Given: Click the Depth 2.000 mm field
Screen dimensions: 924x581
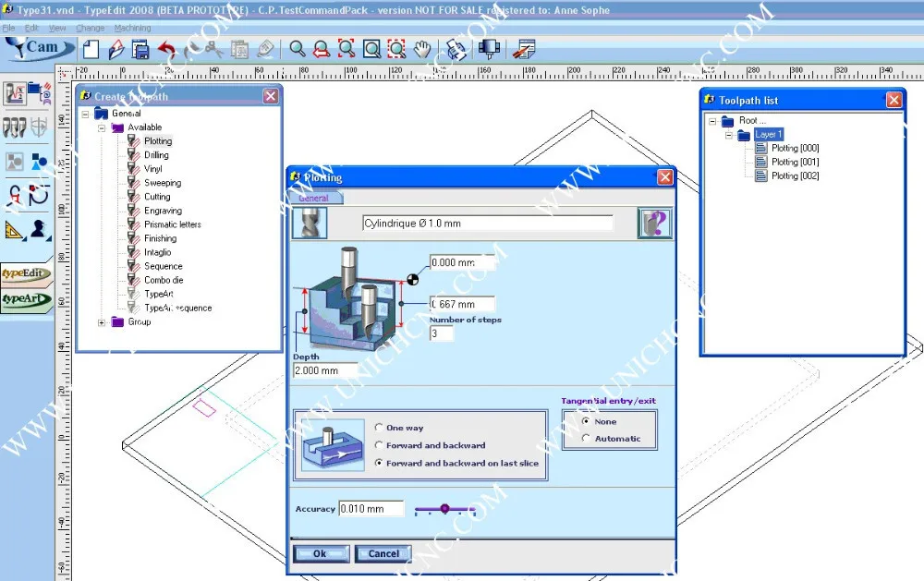Looking at the screenshot, I should [325, 370].
